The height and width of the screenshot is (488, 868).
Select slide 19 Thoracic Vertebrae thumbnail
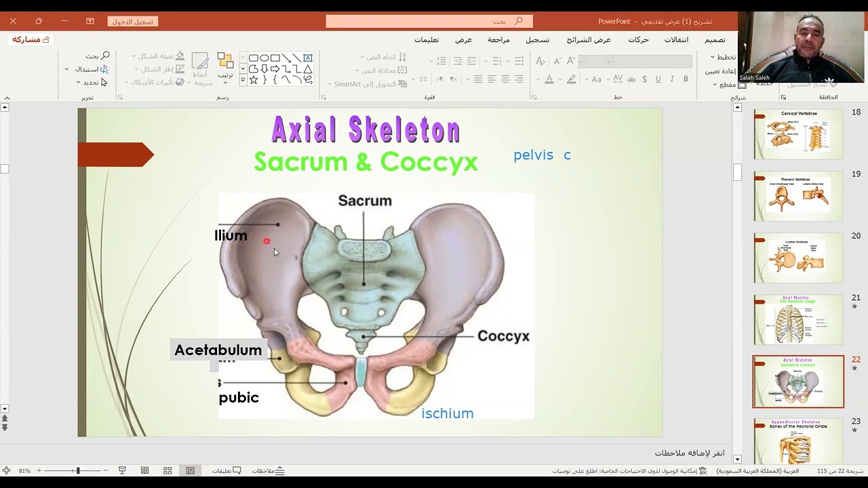point(798,196)
